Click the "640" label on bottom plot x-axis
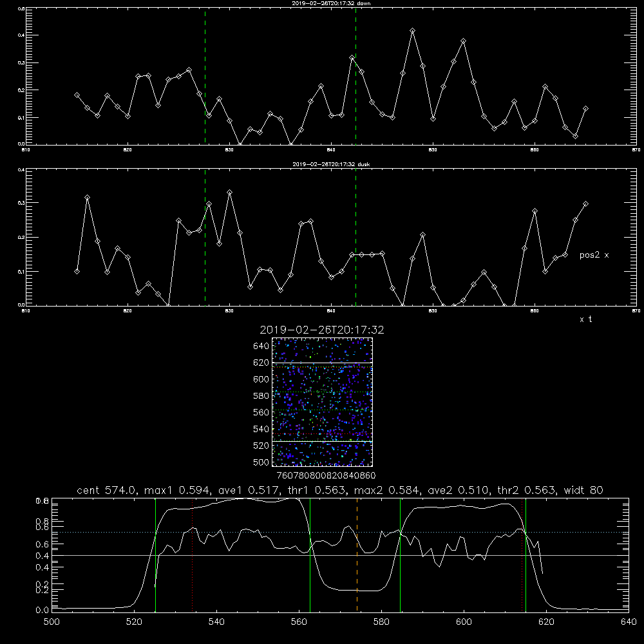644x644 pixels. pyautogui.click(x=629, y=621)
